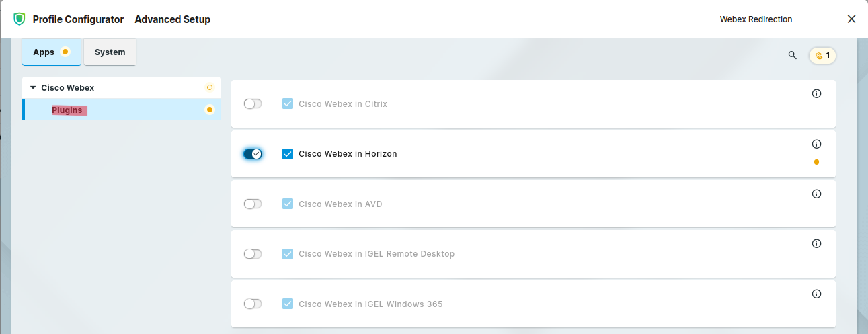This screenshot has width=868, height=334.
Task: Select the Plugins tree item
Action: (x=67, y=110)
